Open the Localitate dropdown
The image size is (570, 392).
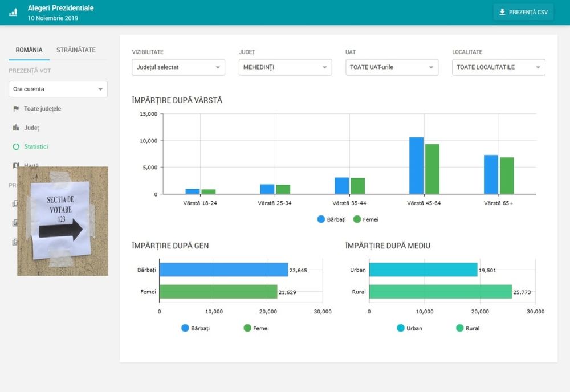click(498, 67)
